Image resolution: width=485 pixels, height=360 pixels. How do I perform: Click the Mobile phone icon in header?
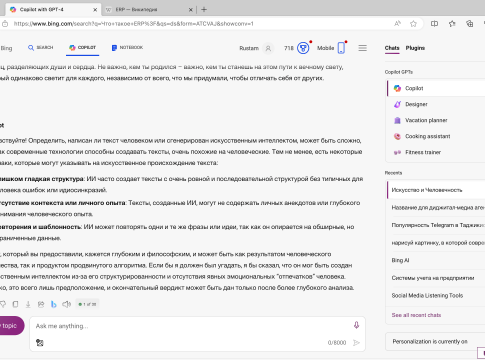pos(341,48)
